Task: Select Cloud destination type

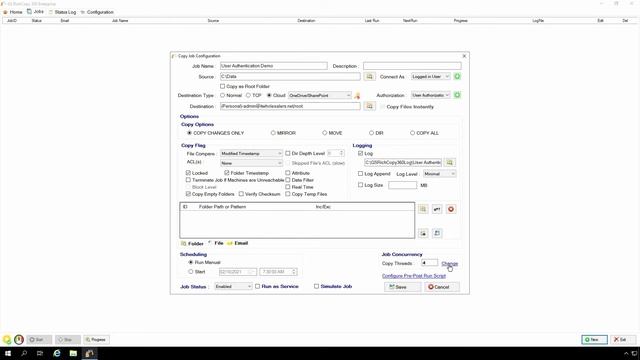Action: click(269, 95)
